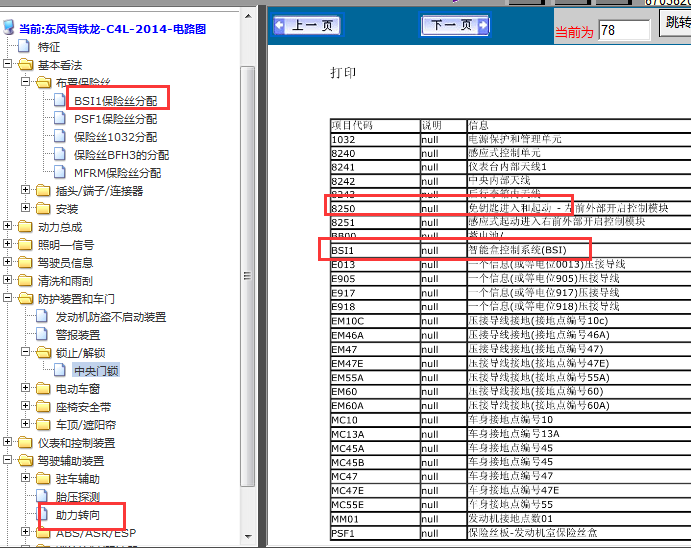Open PSF1保险丝分配 in the tree
Viewport: 691px width, 548px height.
115,119
